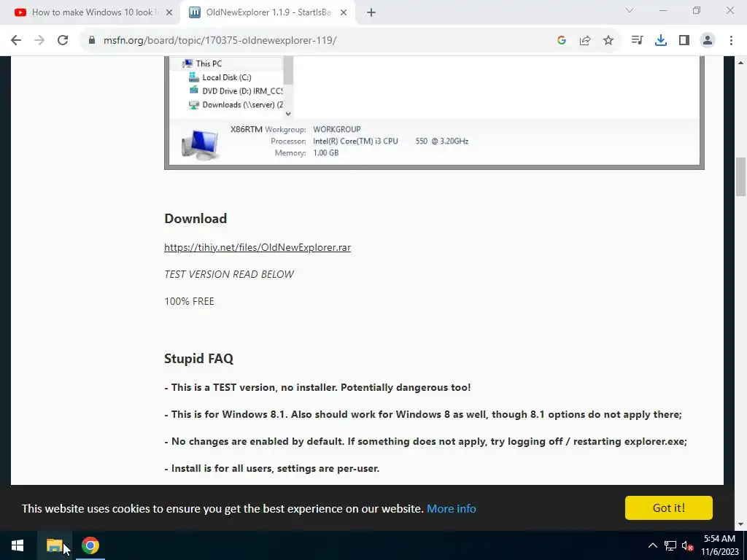The width and height of the screenshot is (747, 560).
Task: Toggle the browser side panel
Action: coord(684,41)
